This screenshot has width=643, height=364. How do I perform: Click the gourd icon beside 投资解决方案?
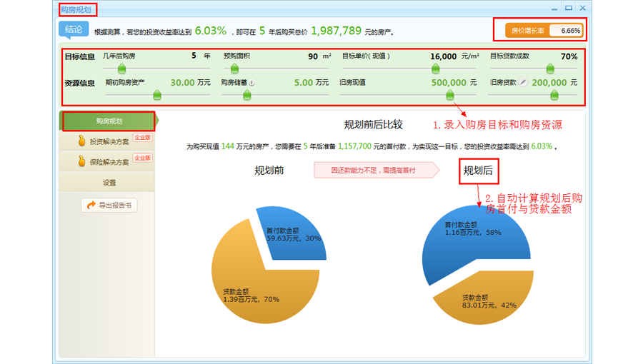(82, 141)
